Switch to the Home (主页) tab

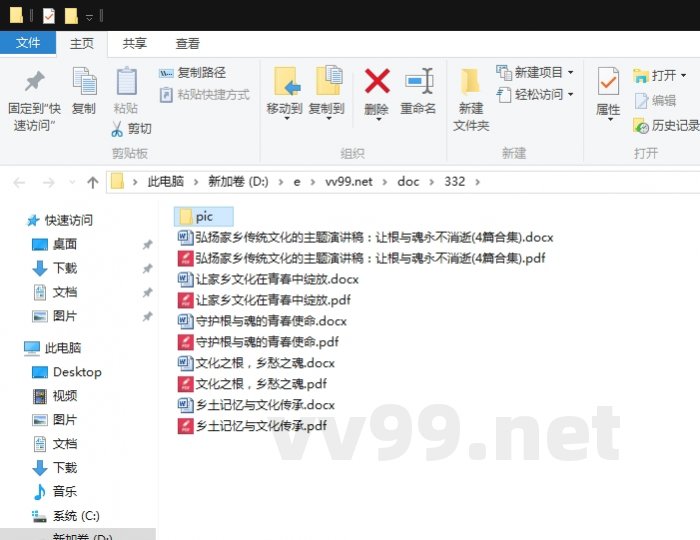82,44
